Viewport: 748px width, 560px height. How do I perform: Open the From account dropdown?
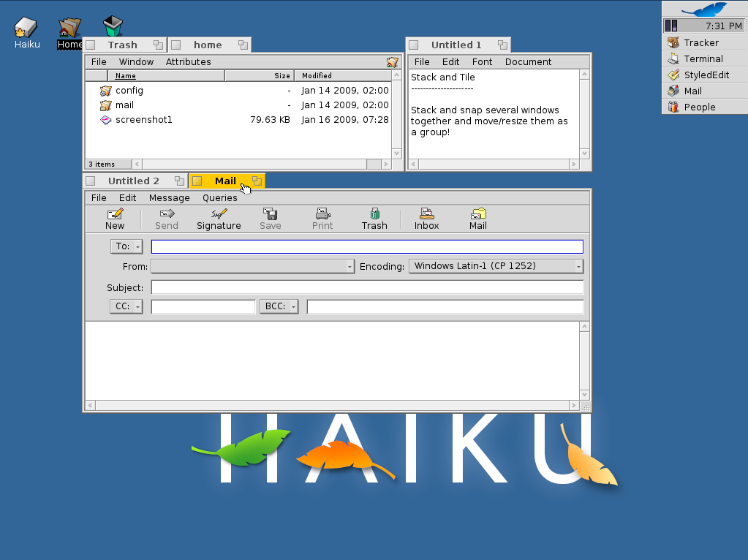point(252,266)
